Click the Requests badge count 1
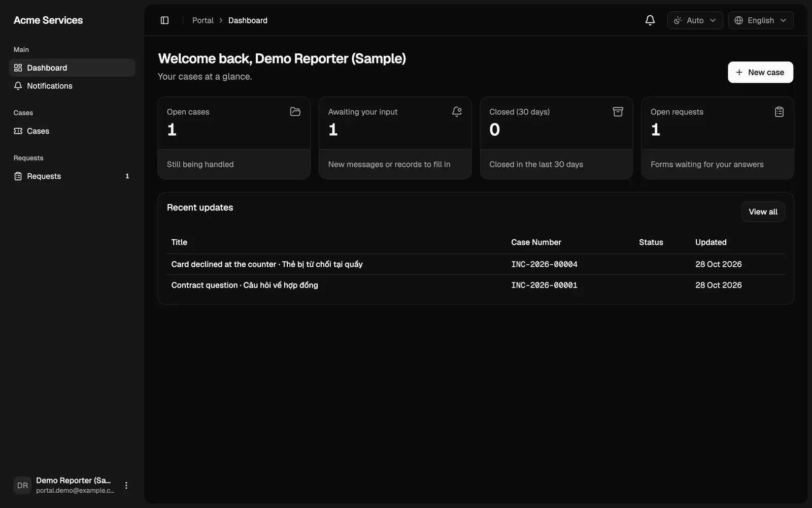 127,176
